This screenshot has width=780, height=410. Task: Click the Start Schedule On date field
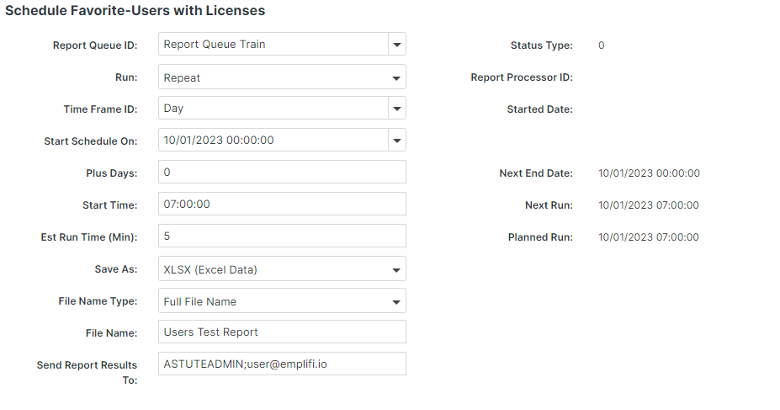272,141
